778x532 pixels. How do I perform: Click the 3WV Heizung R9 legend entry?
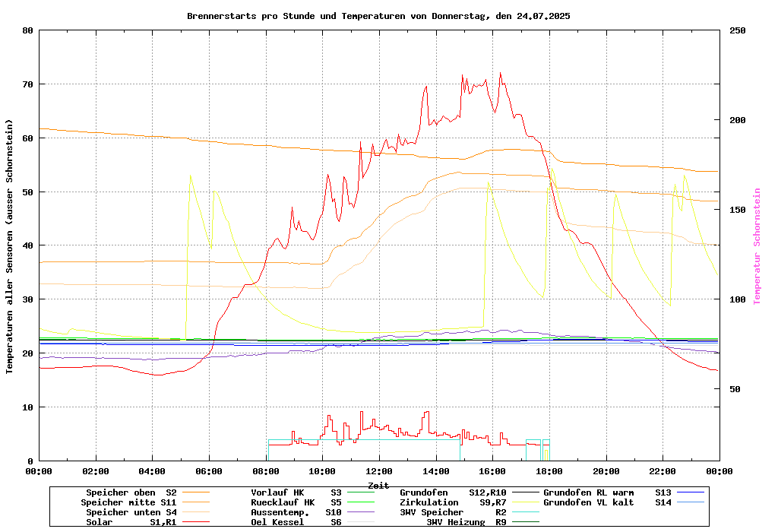click(x=466, y=522)
